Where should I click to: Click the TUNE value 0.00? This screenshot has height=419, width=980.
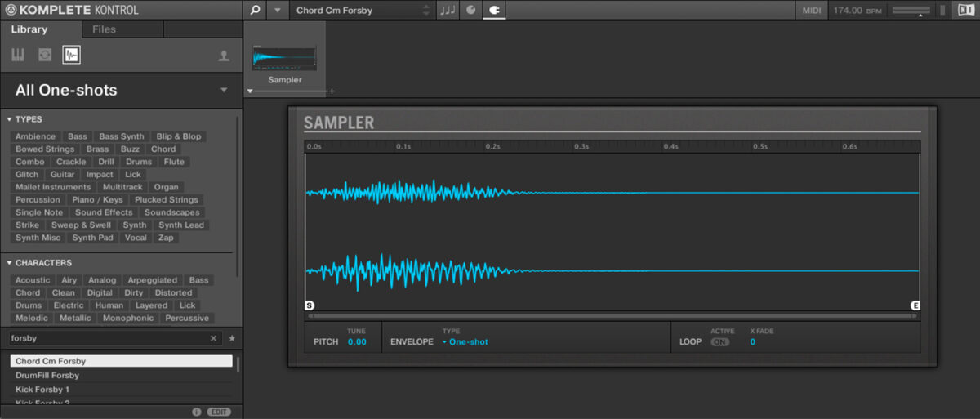click(357, 342)
